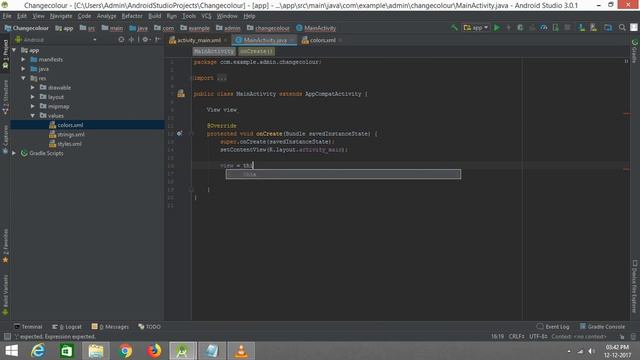The width and height of the screenshot is (640, 360).
Task: Click the tool windows toggle in status bar corner
Action: [x=7, y=337]
